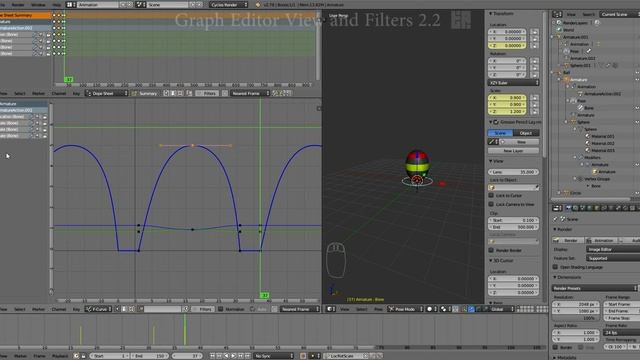Toggle the dope sheet Summary button
Screen dimensions: 640x360
tap(144, 93)
